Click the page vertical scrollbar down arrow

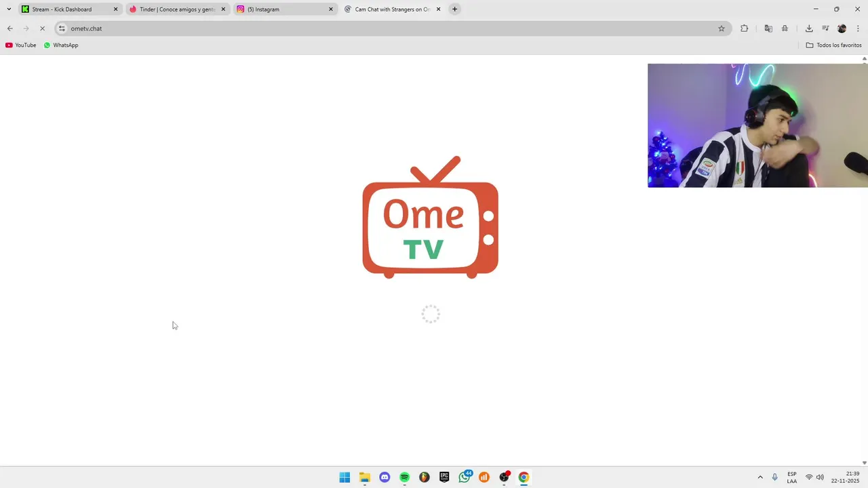pyautogui.click(x=864, y=463)
